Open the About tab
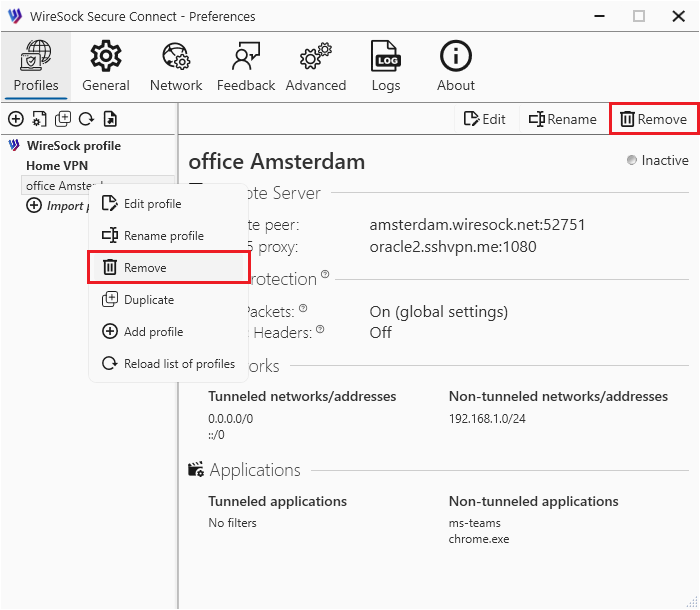 point(455,66)
